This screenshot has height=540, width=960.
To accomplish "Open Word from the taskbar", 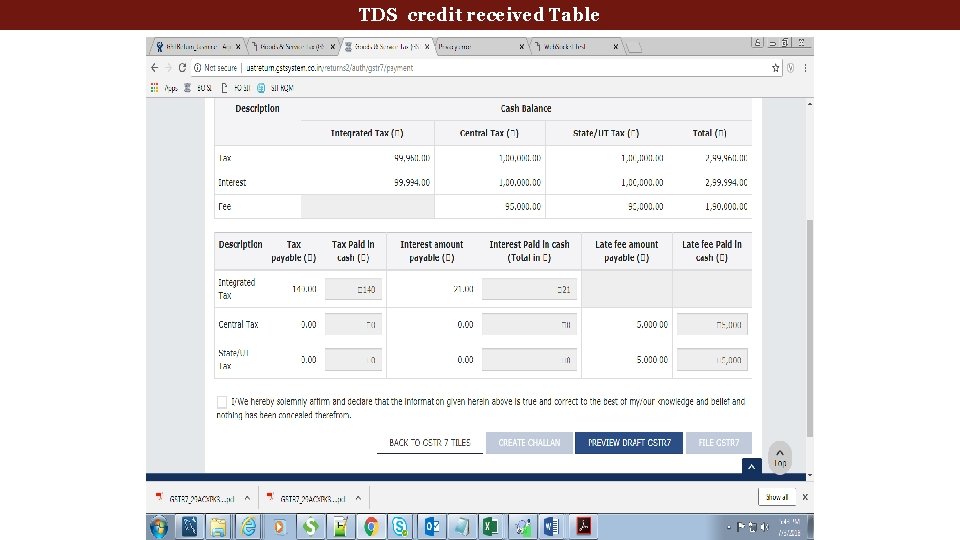I will [552, 527].
